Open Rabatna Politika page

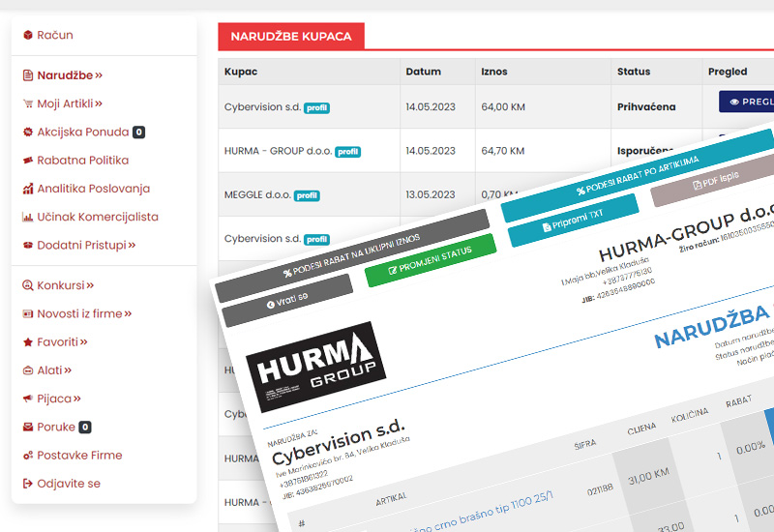point(83,161)
